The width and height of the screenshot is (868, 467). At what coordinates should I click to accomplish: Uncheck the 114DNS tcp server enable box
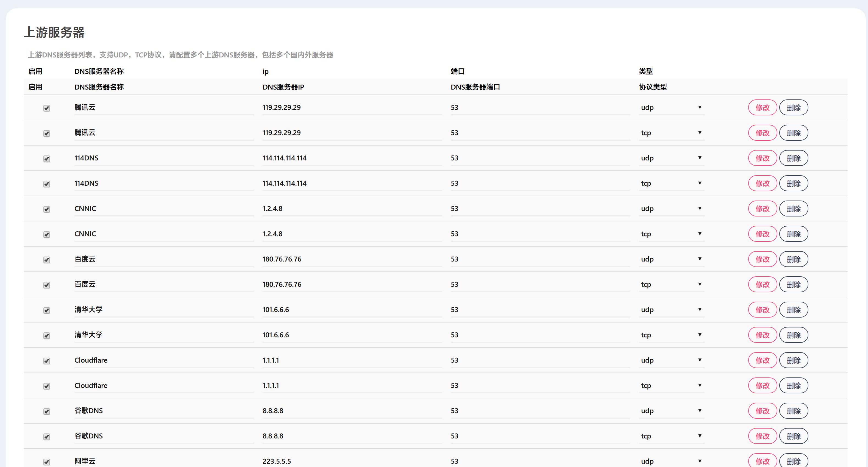point(47,184)
